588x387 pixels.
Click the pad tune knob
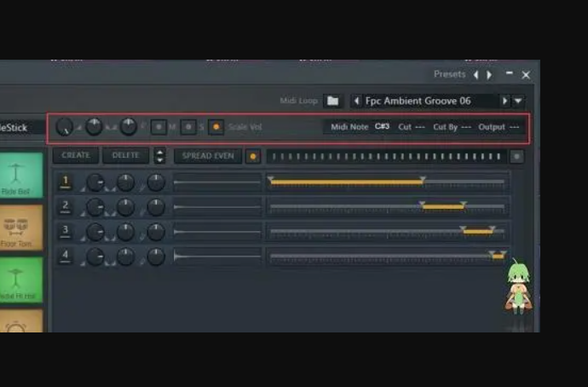(128, 126)
